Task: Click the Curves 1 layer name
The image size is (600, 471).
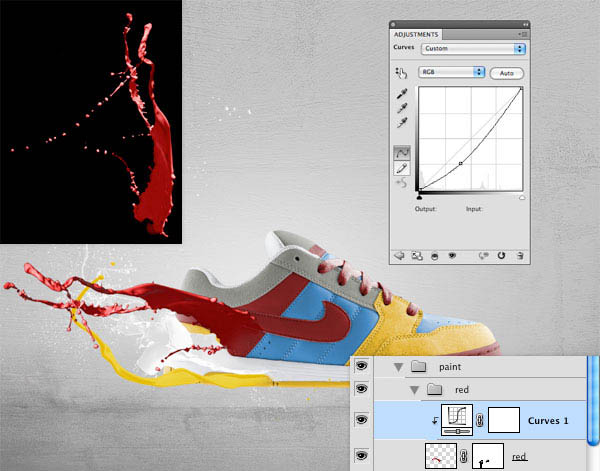Action: 548,420
